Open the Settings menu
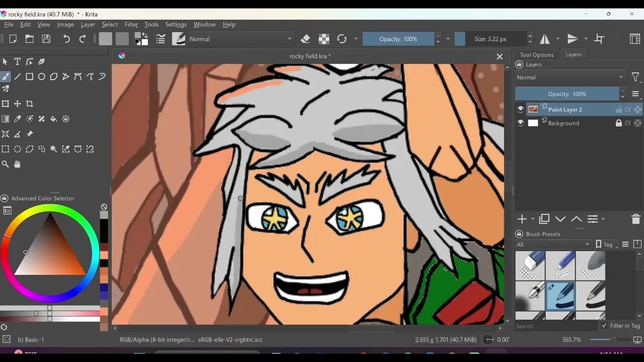The width and height of the screenshot is (644, 362). pyautogui.click(x=176, y=24)
